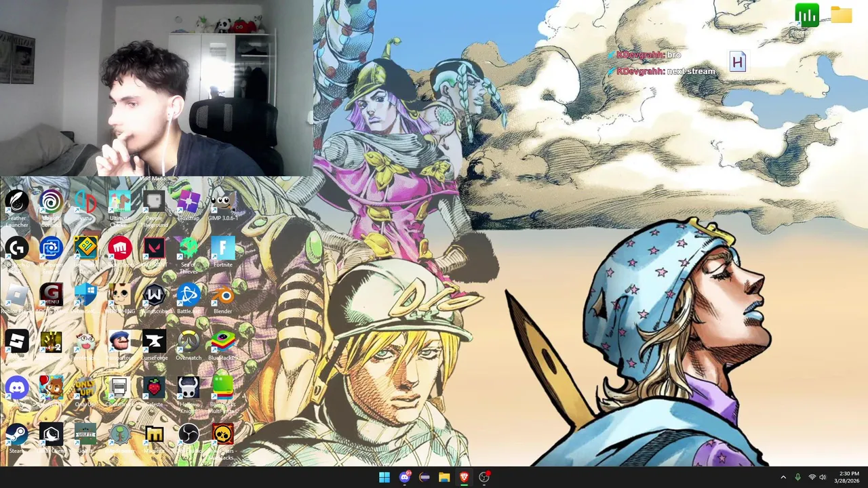Image resolution: width=868 pixels, height=488 pixels.
Task: Open the white-stripe black tile shortcut
Action: click(x=17, y=342)
